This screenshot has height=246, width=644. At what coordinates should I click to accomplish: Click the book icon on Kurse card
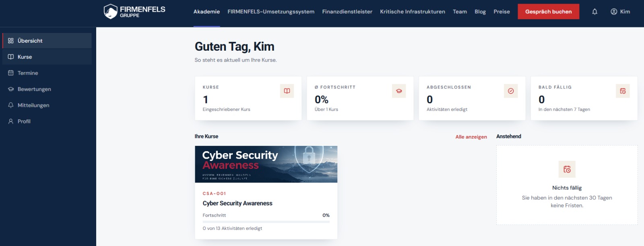[287, 91]
